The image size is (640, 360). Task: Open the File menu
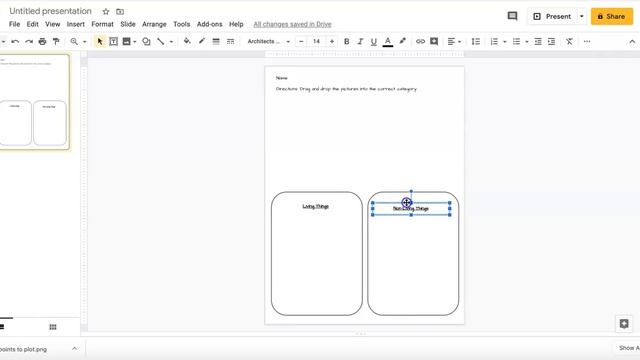[14, 24]
